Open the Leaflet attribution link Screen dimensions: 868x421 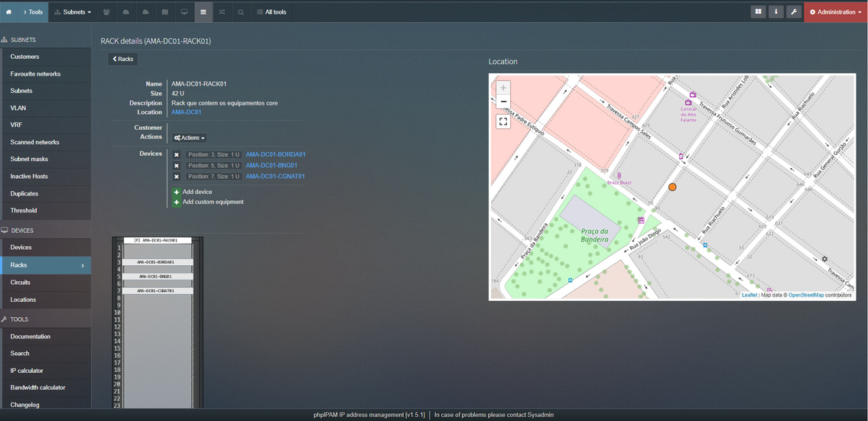749,296
